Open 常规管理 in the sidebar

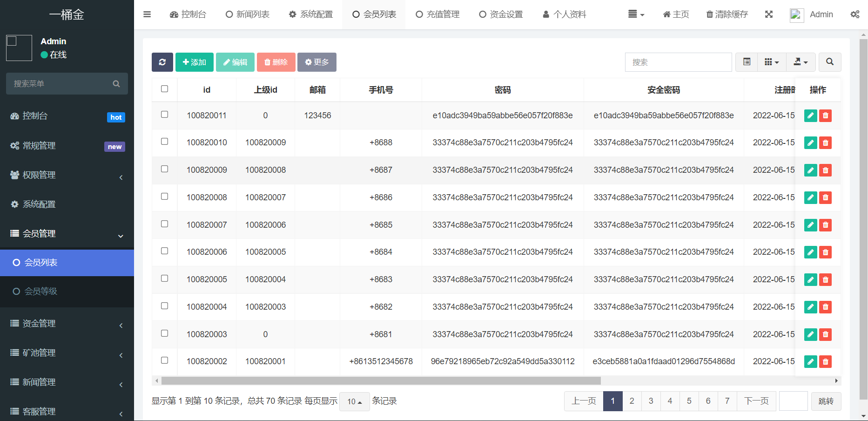(67, 146)
